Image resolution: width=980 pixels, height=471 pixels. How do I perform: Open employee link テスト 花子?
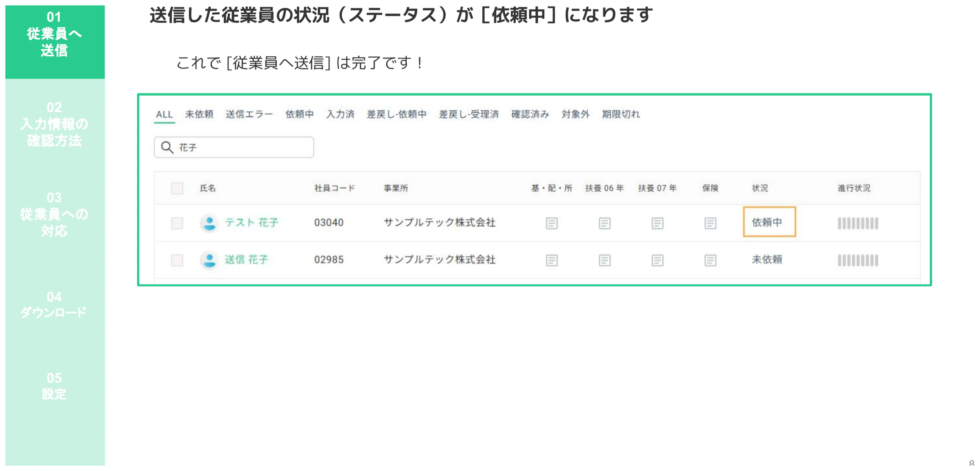click(252, 223)
